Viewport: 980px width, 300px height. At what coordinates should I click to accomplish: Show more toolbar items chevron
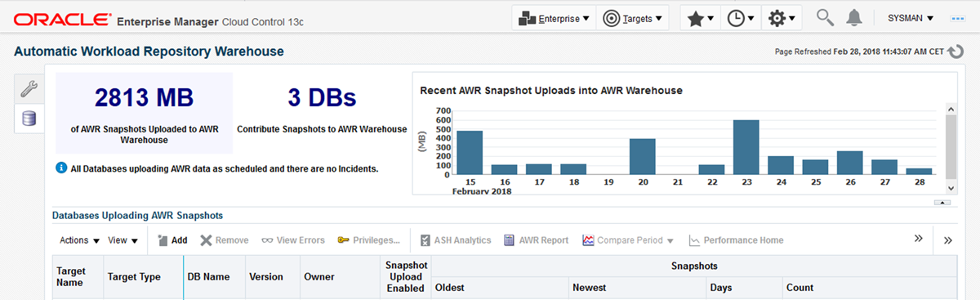[918, 239]
